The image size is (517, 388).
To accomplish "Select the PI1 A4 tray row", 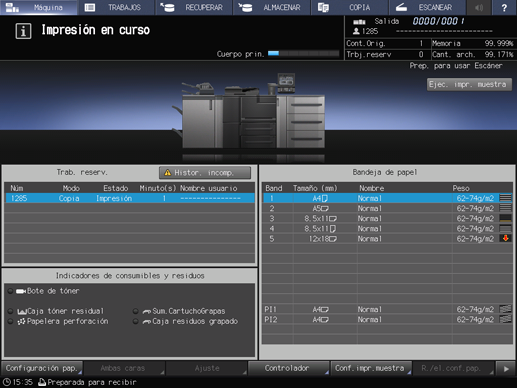I will click(x=388, y=309).
